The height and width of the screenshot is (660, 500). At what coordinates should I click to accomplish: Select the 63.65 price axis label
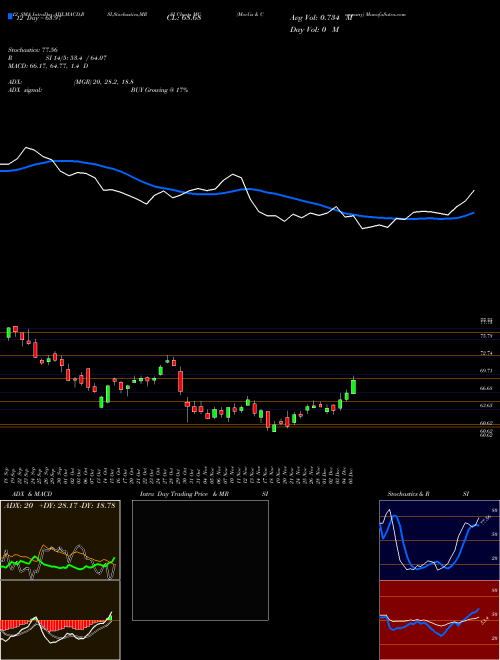pos(486,405)
